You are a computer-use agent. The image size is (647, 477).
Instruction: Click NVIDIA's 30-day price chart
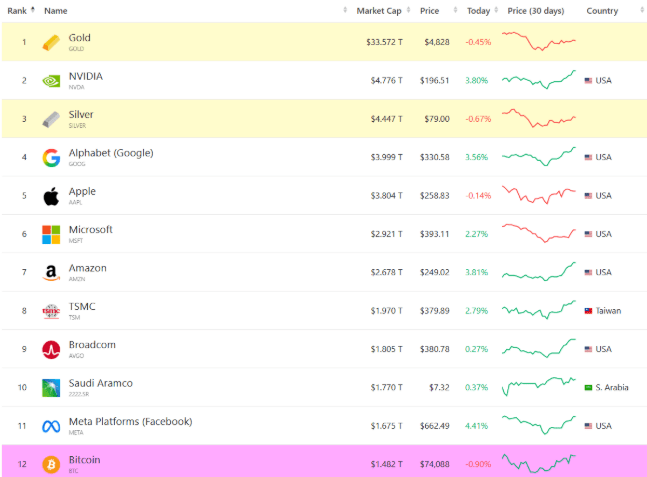[539, 80]
